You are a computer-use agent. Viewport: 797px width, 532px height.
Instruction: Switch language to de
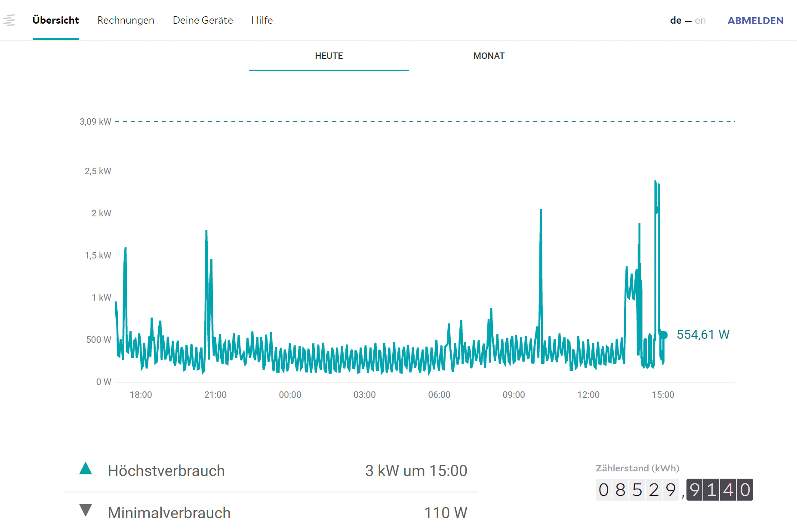675,20
